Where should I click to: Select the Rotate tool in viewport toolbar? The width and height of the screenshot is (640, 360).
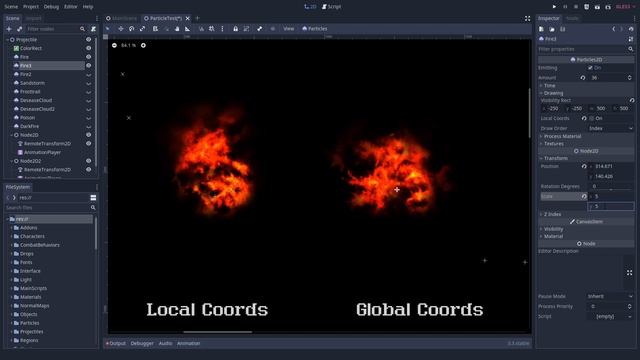coord(131,29)
